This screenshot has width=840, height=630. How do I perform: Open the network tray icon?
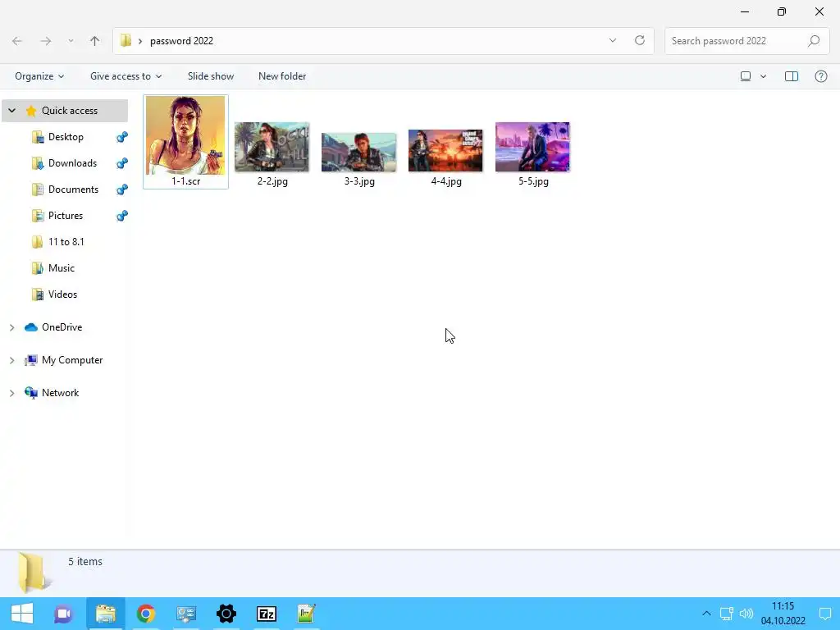727,614
